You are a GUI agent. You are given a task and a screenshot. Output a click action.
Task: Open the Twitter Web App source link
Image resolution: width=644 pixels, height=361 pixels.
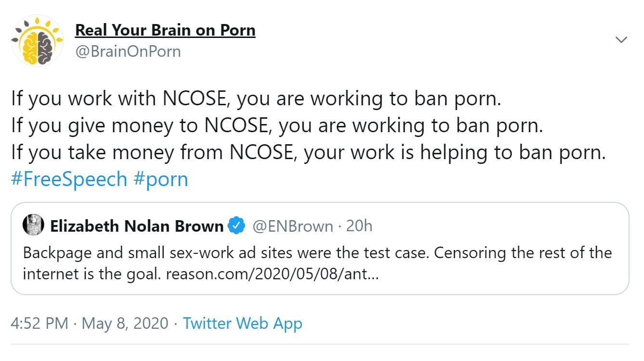242,323
